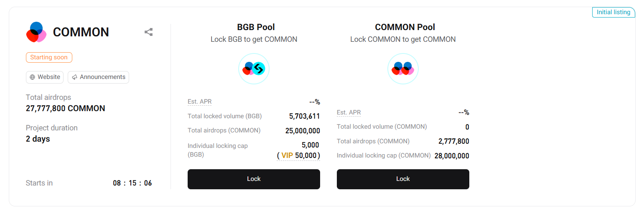Click the COMMON Pool heading
Screen dimensions: 644x211
pos(405,27)
